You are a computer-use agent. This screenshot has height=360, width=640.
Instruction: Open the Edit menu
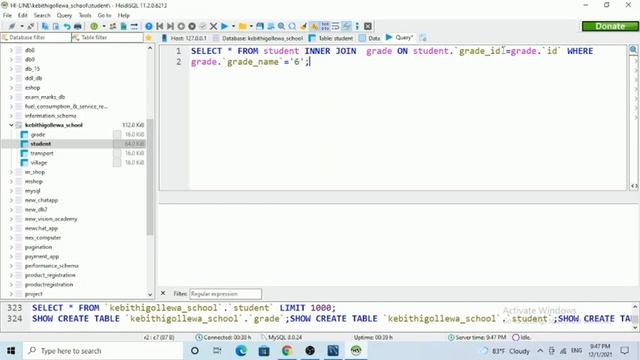(x=22, y=15)
